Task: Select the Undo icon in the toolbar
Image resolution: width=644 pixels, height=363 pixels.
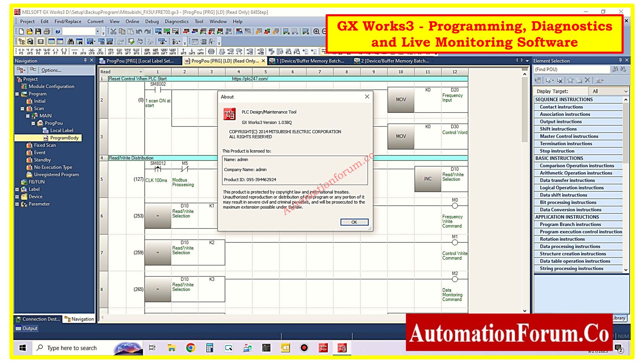Action: point(139,31)
